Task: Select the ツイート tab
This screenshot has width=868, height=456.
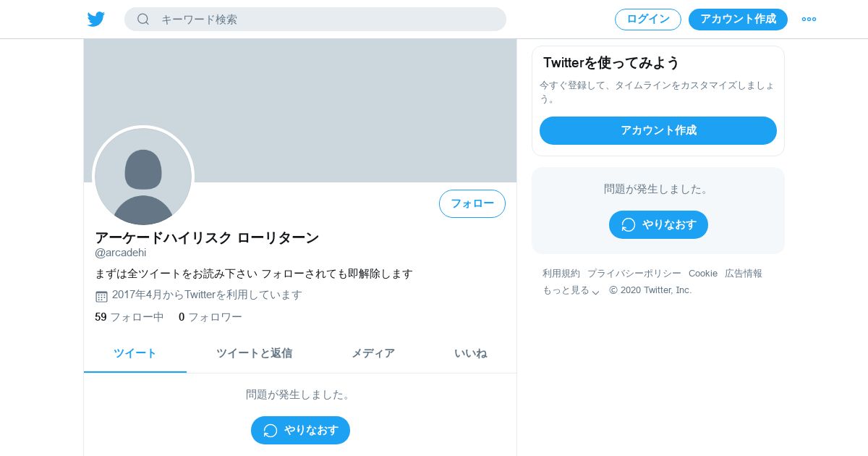Action: tap(135, 353)
